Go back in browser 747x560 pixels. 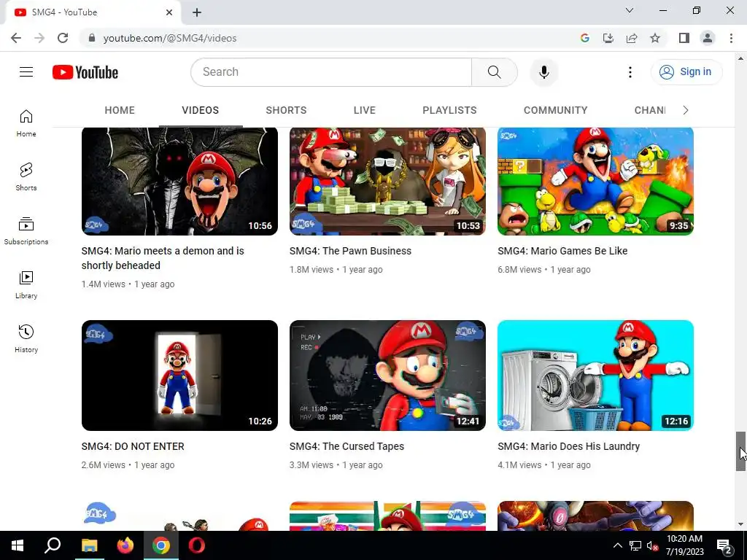16,38
